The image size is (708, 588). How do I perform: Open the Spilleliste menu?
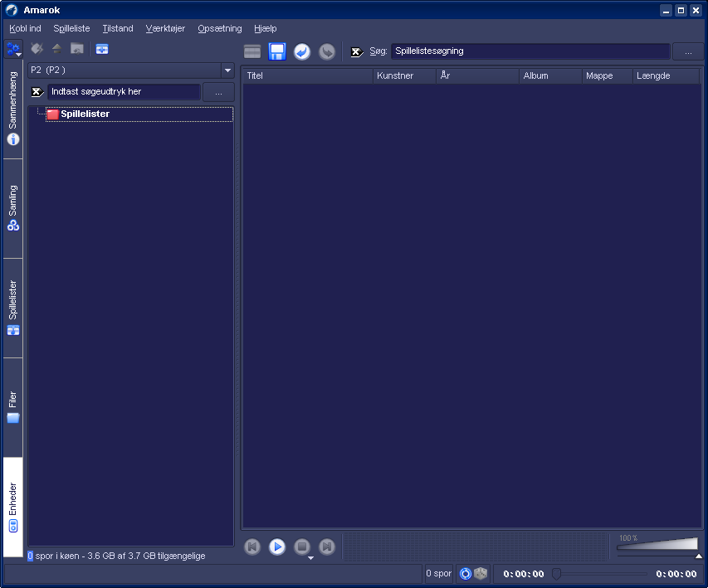pyautogui.click(x=71, y=28)
